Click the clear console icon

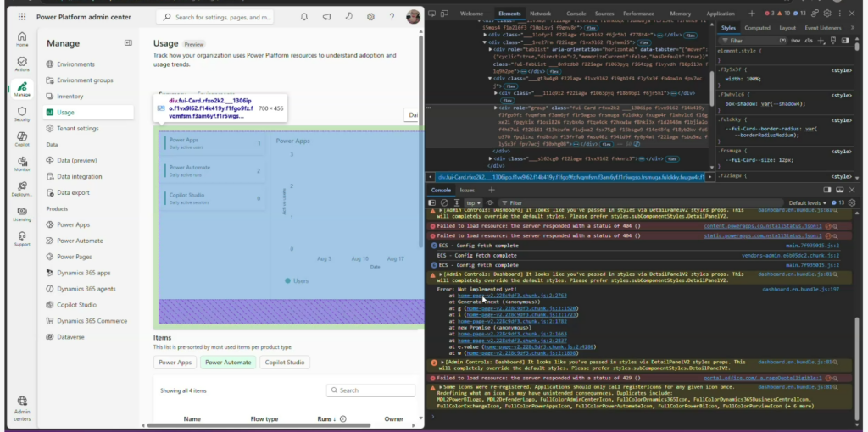pyautogui.click(x=444, y=203)
